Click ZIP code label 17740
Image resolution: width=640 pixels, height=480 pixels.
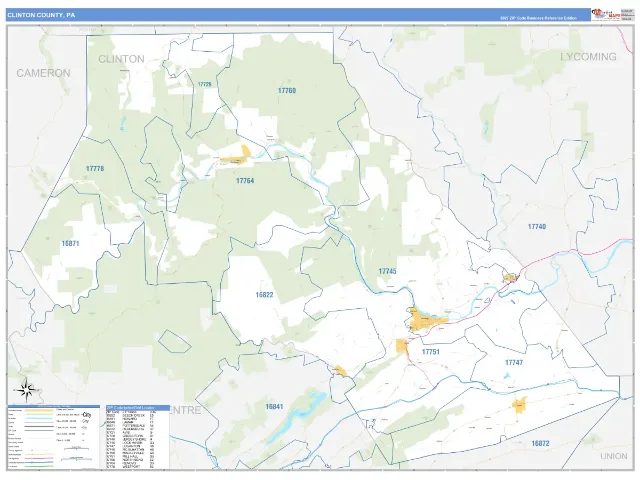click(537, 227)
